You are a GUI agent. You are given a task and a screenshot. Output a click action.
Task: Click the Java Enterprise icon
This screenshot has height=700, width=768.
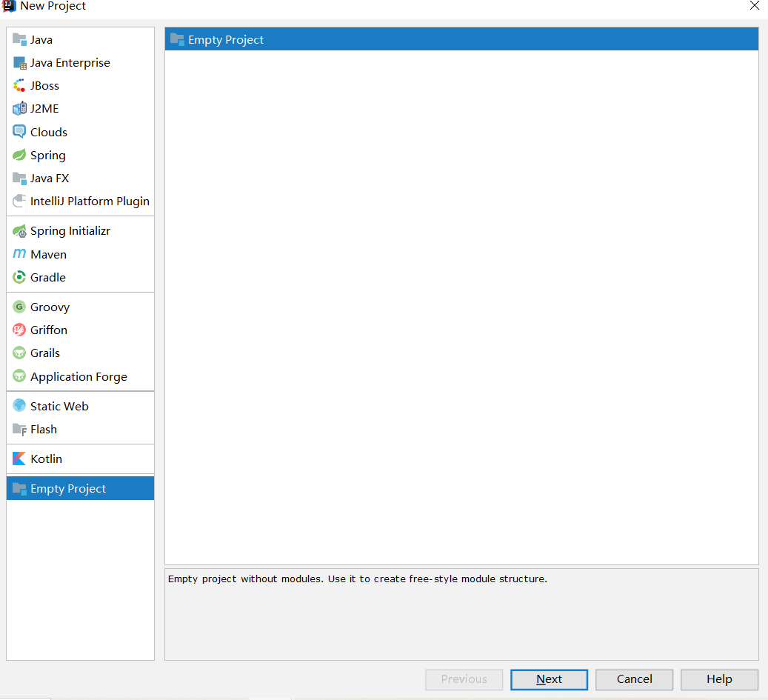pos(19,63)
